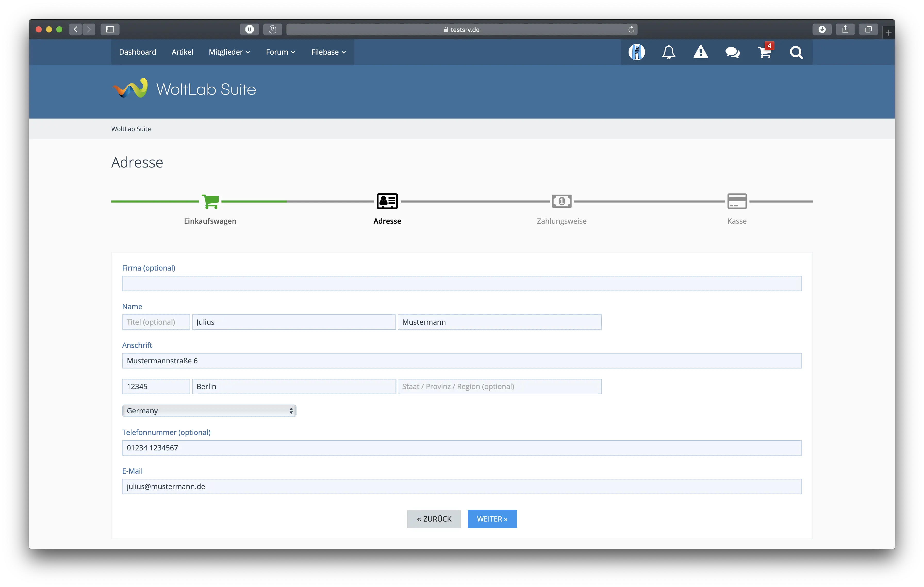
Task: Expand the Mitglieder menu
Action: click(229, 52)
